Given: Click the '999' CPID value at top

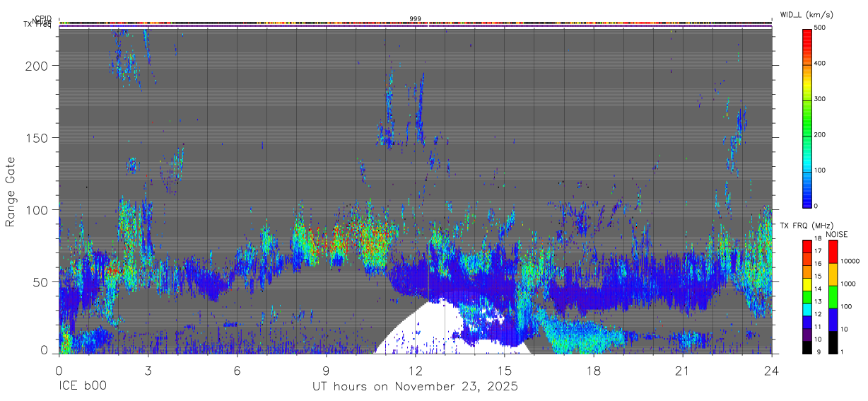Looking at the screenshot, I should click(415, 19).
